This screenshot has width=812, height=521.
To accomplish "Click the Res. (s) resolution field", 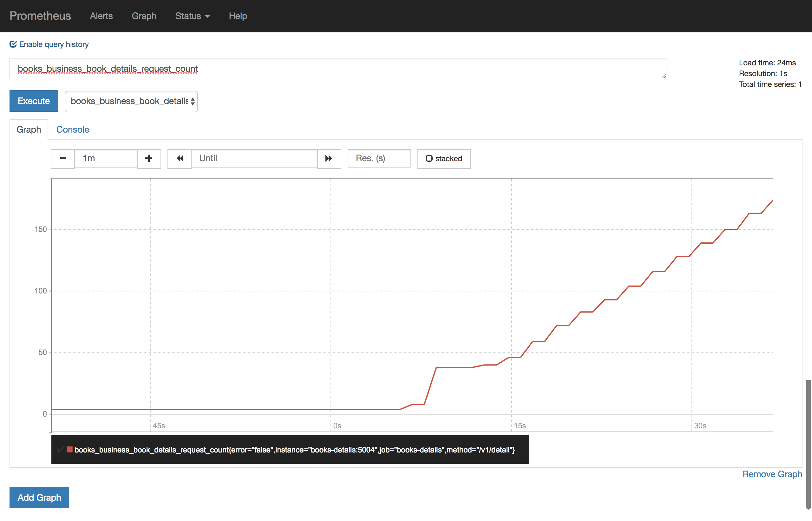I will 379,158.
